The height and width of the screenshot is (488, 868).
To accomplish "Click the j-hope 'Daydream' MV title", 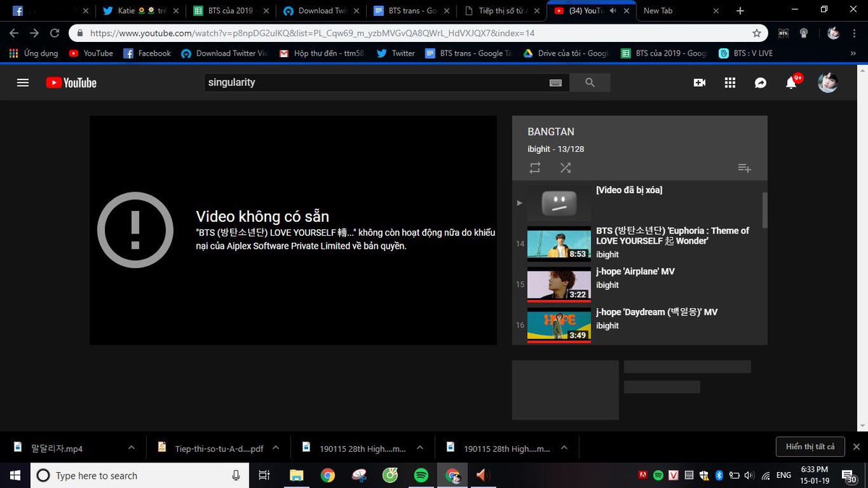I will pyautogui.click(x=657, y=312).
